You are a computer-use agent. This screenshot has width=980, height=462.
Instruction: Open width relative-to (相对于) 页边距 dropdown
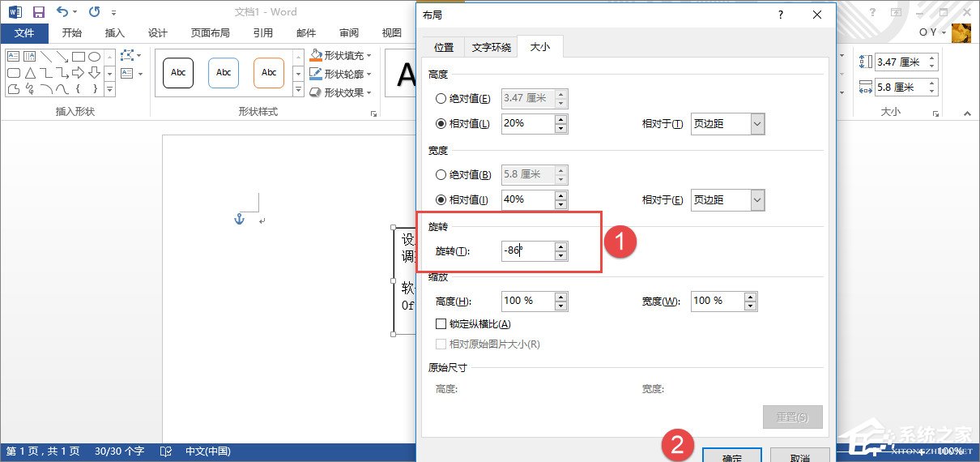tap(757, 199)
